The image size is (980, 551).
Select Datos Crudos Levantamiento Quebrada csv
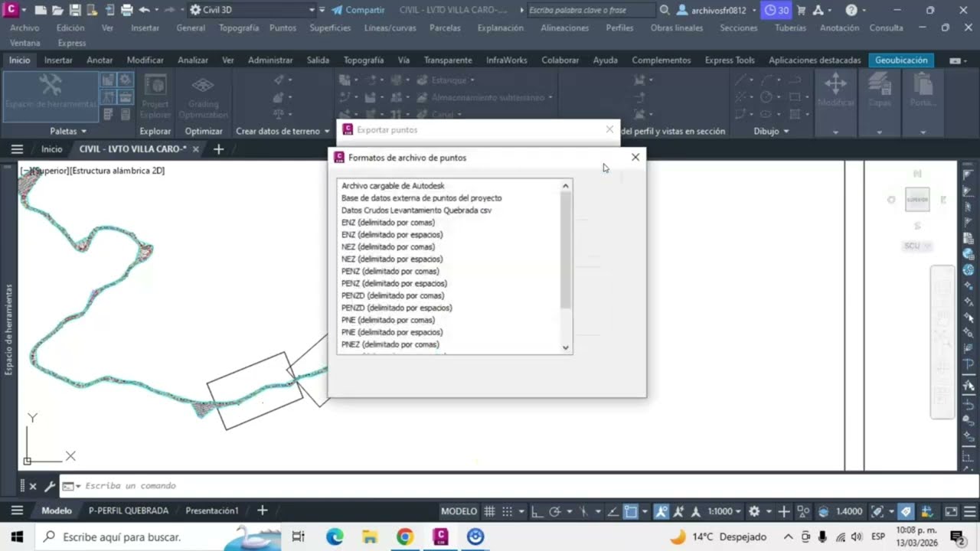click(x=416, y=210)
